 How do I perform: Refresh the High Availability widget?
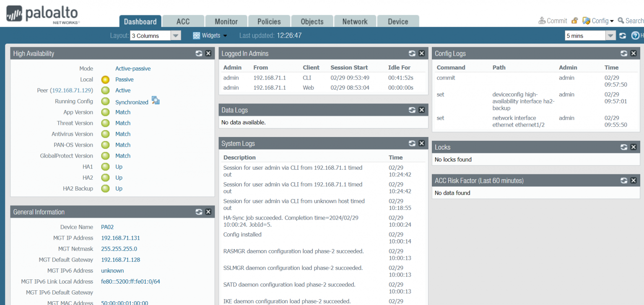tap(199, 53)
